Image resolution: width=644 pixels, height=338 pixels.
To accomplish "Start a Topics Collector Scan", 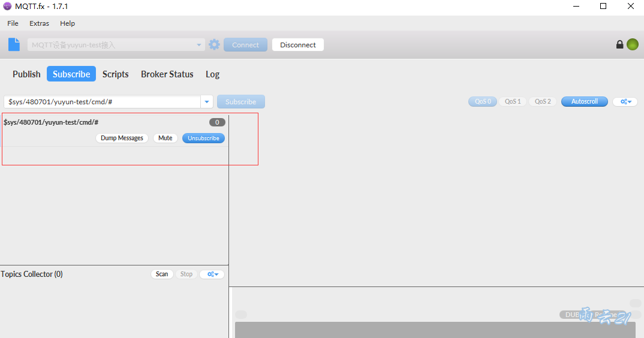I will click(162, 274).
